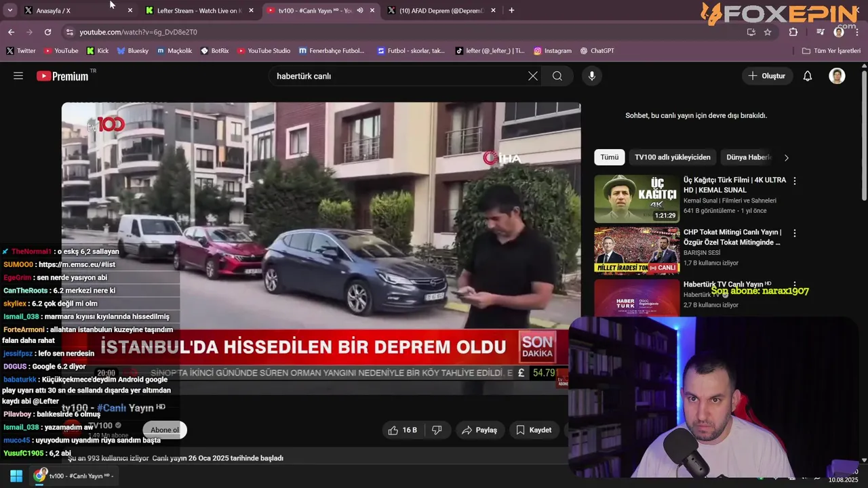Open the Instagram bookmark
868x488 pixels.
click(553, 50)
